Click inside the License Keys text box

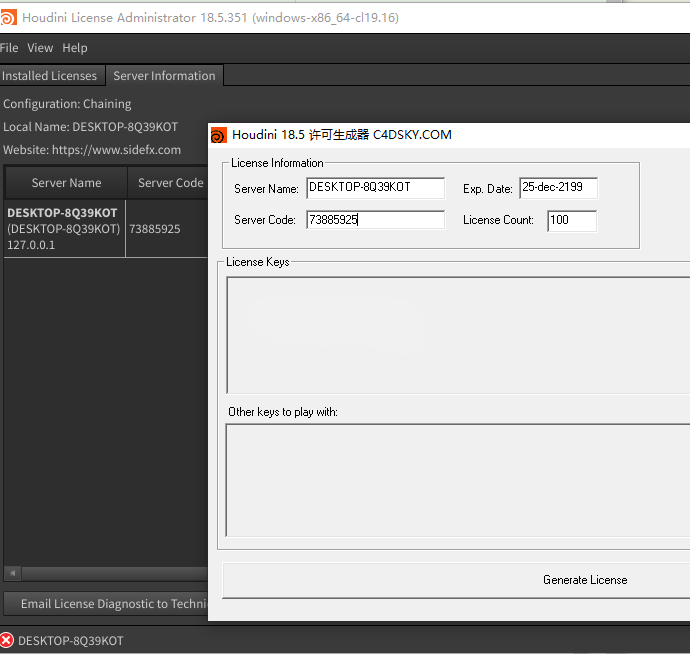click(458, 335)
